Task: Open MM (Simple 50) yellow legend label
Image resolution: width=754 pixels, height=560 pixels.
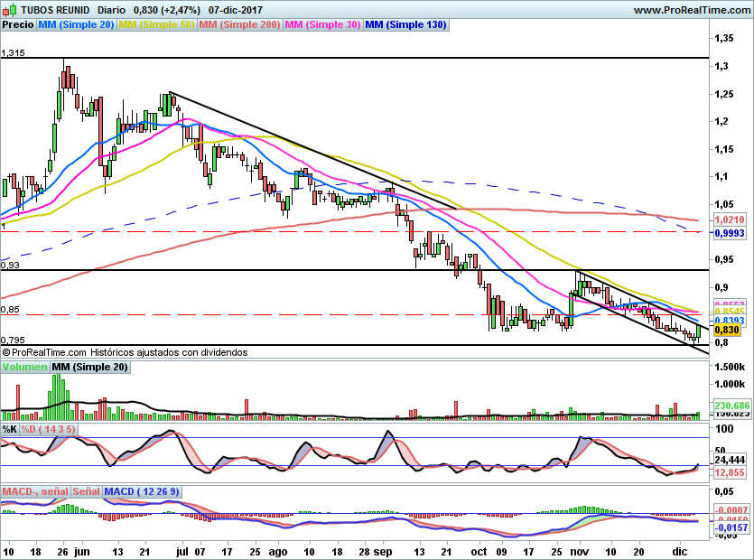Action: [x=156, y=24]
